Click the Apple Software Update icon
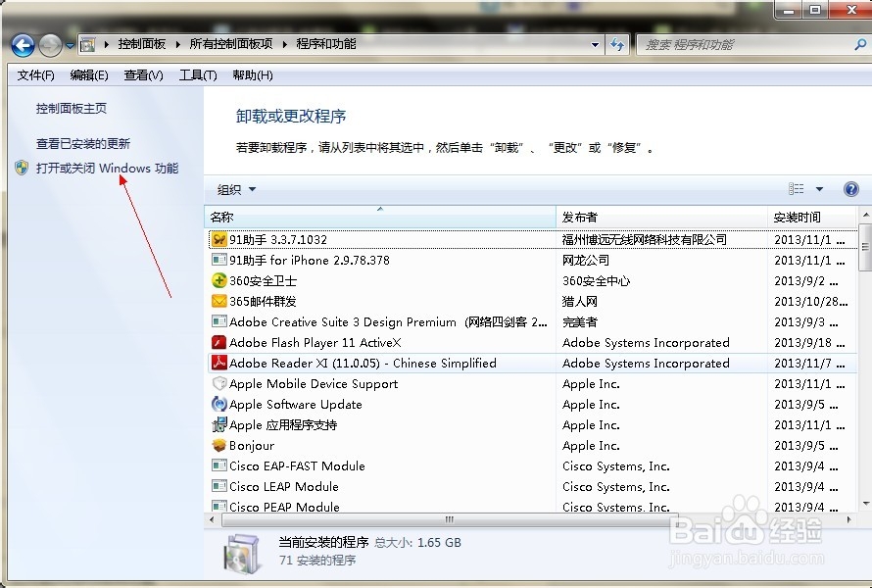 (219, 404)
